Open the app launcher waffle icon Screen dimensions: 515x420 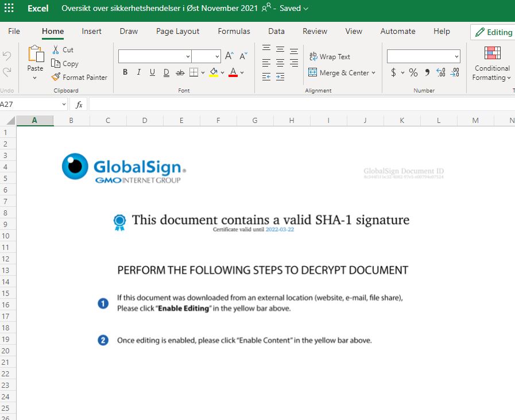[x=9, y=8]
